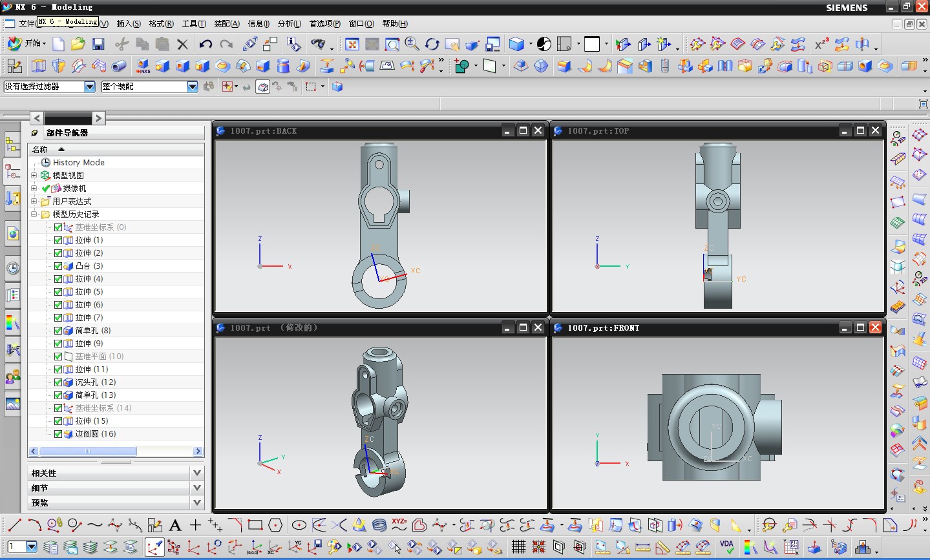Open the 帮助(H) menu
Image resolution: width=930 pixels, height=560 pixels.
[395, 24]
